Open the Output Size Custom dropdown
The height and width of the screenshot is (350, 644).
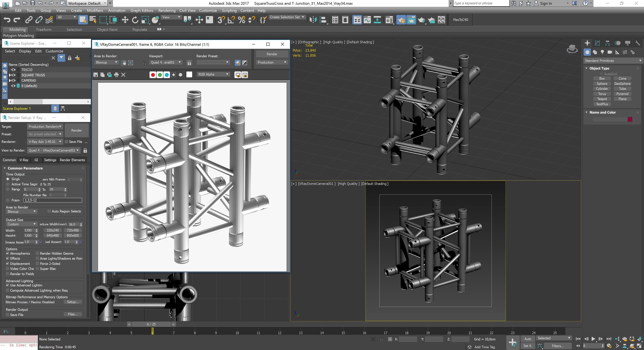[x=22, y=224]
